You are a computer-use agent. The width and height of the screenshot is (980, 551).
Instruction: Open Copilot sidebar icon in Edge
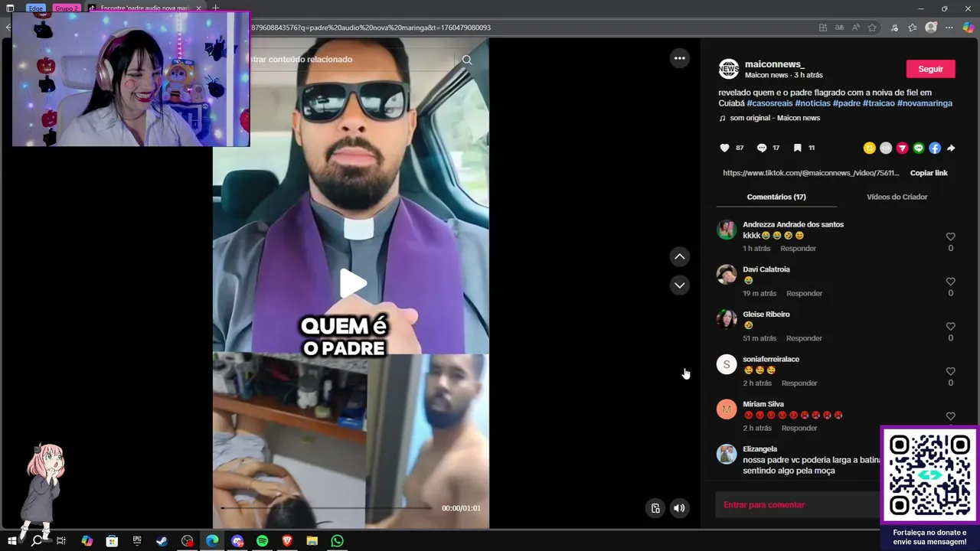coord(968,28)
